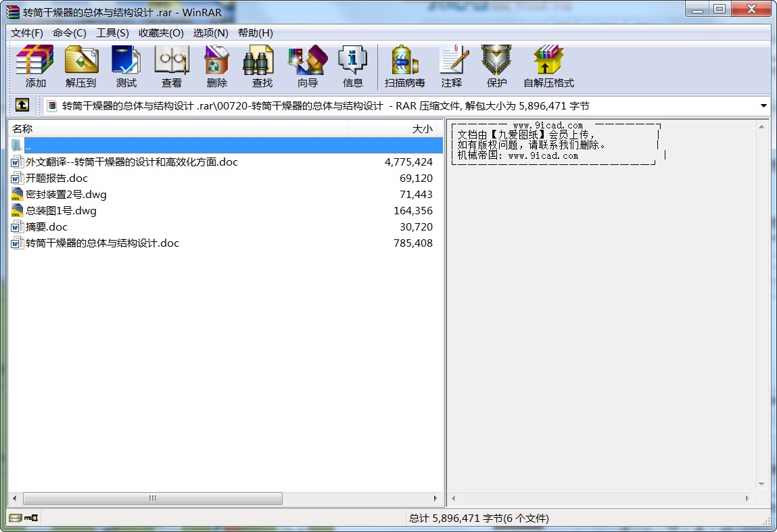Select file 转筒干燥器的总体与结构设计.doc
Viewport: 777px width, 532px height.
(102, 243)
